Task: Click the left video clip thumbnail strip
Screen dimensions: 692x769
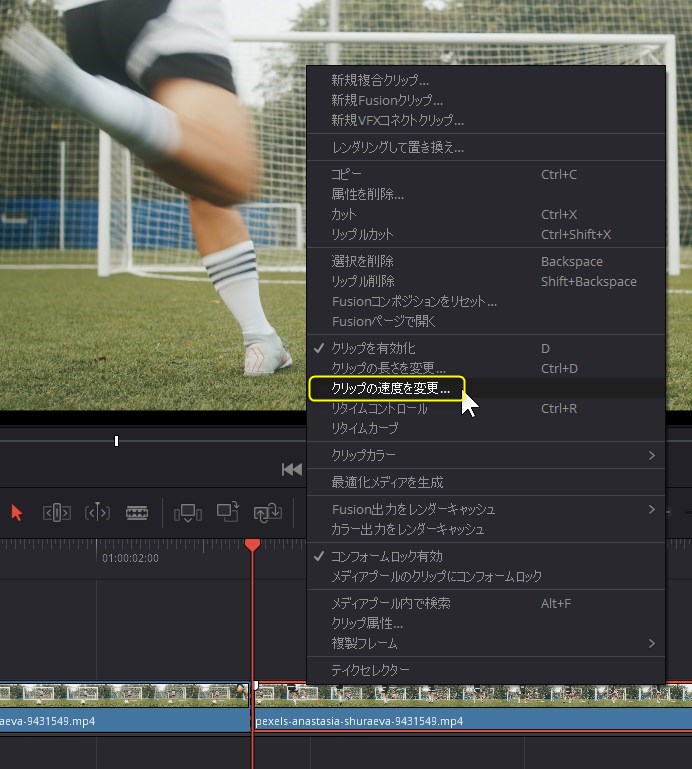Action: coord(125,694)
